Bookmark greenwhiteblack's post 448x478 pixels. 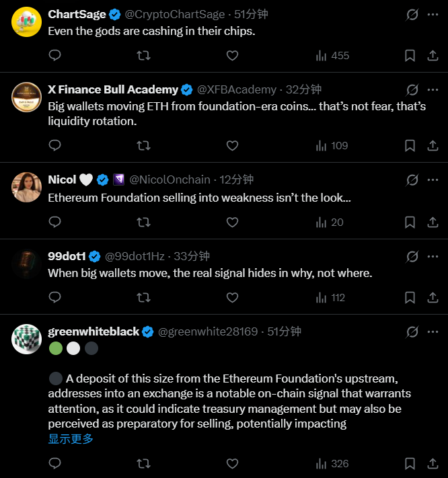point(410,463)
